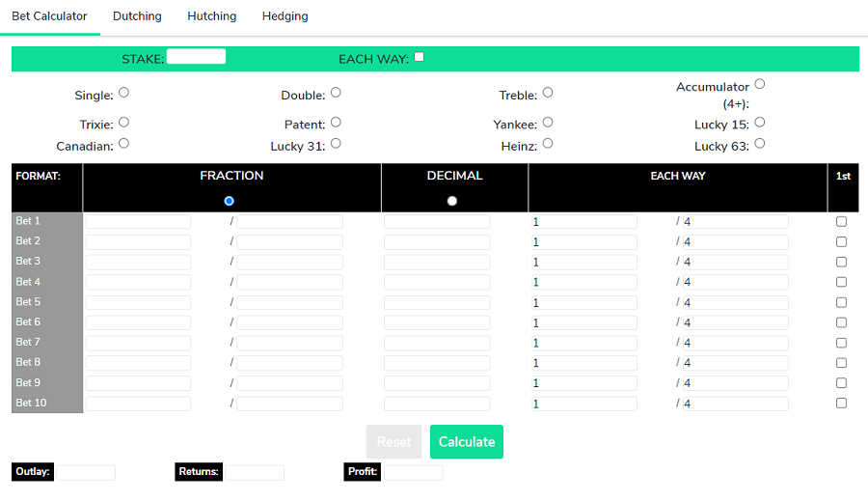The height and width of the screenshot is (502, 868).
Task: Switch odds format to Decimal
Action: tap(452, 201)
